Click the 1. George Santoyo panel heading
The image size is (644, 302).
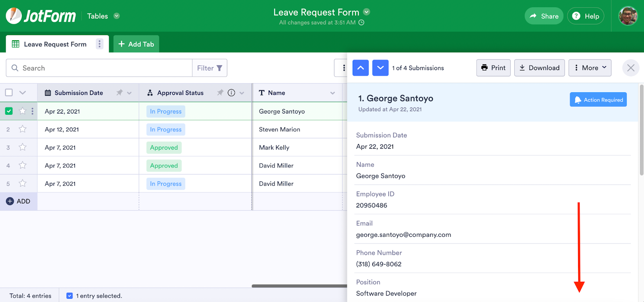(x=396, y=98)
